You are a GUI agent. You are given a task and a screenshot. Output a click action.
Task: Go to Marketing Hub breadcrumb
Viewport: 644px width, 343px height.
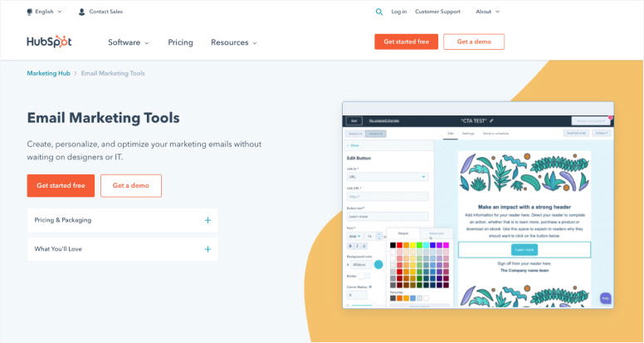click(x=48, y=73)
